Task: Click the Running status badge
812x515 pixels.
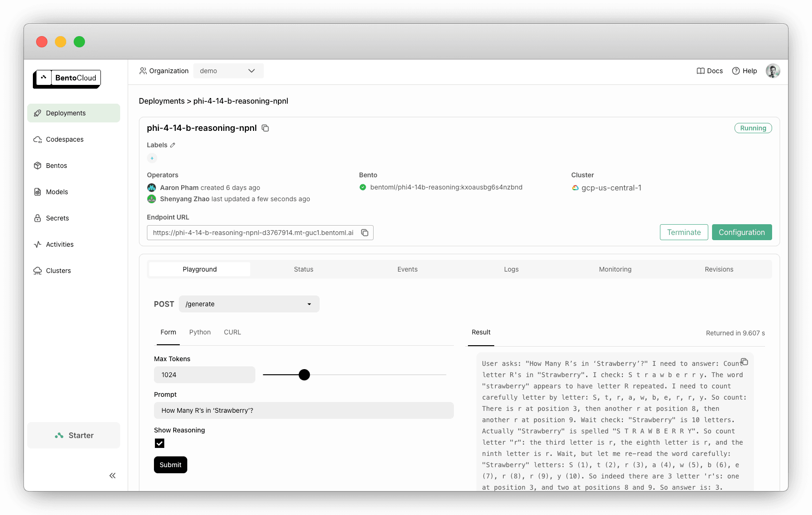Action: pos(753,128)
